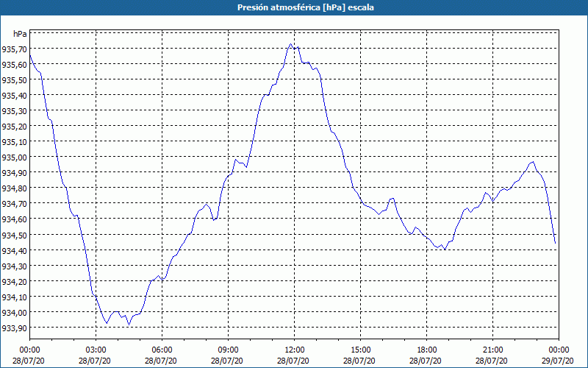
Task: Click the 06:00 time label
Action: point(162,350)
